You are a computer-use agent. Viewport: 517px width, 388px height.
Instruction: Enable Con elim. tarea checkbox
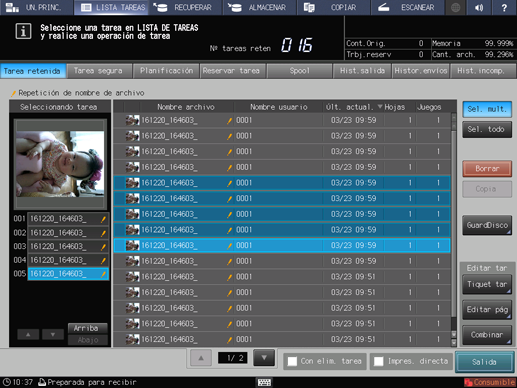(x=292, y=361)
